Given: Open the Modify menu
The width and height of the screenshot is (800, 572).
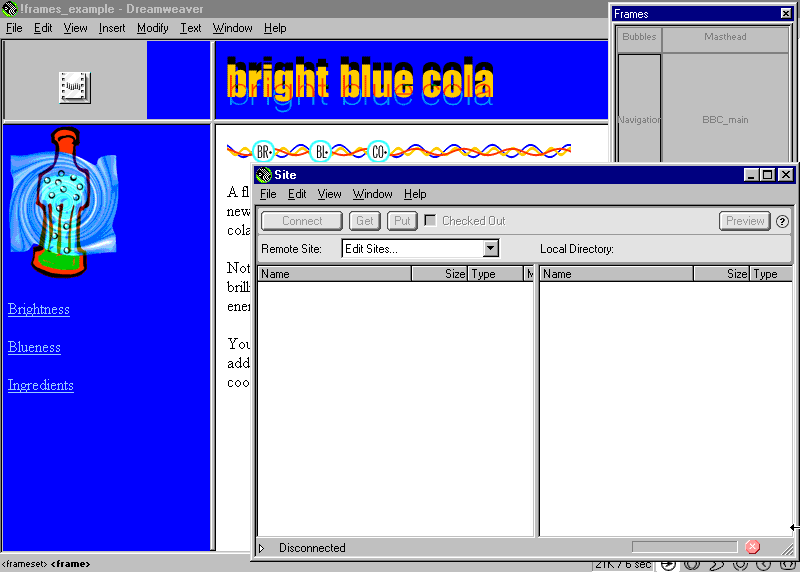Looking at the screenshot, I should (153, 28).
